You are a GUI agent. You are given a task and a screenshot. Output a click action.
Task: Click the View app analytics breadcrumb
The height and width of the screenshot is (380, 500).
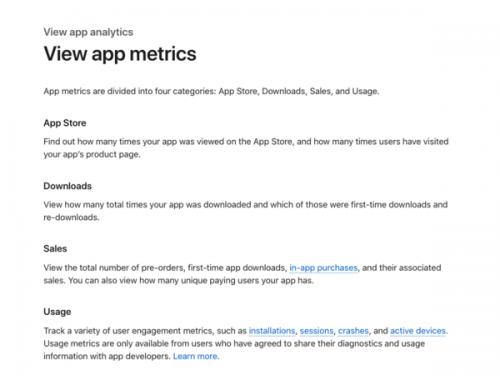88,32
